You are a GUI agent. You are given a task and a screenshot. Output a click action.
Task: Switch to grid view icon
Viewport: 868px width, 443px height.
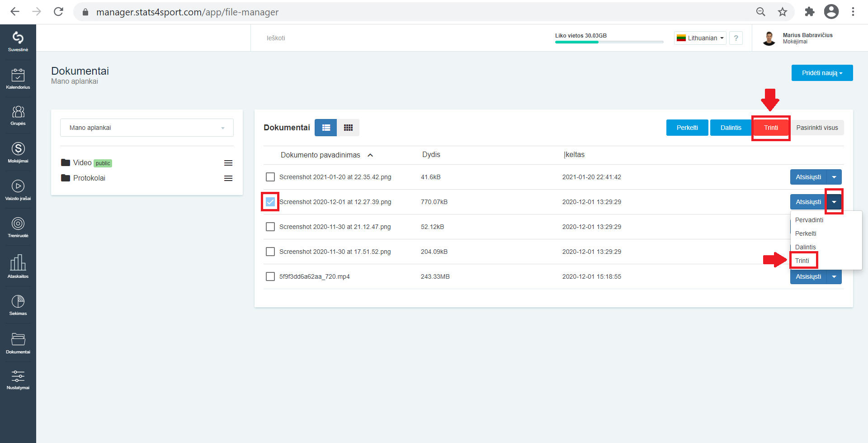coord(348,128)
